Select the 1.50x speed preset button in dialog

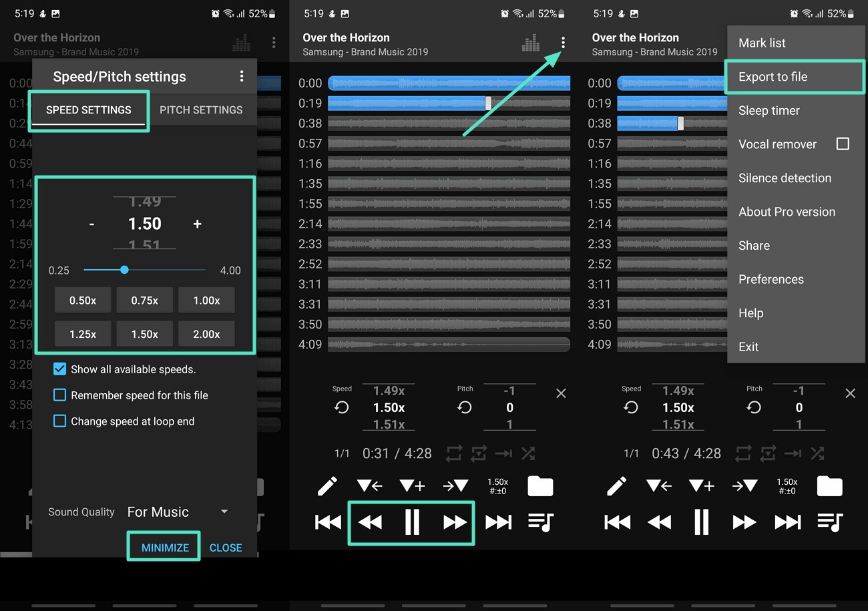pos(145,334)
